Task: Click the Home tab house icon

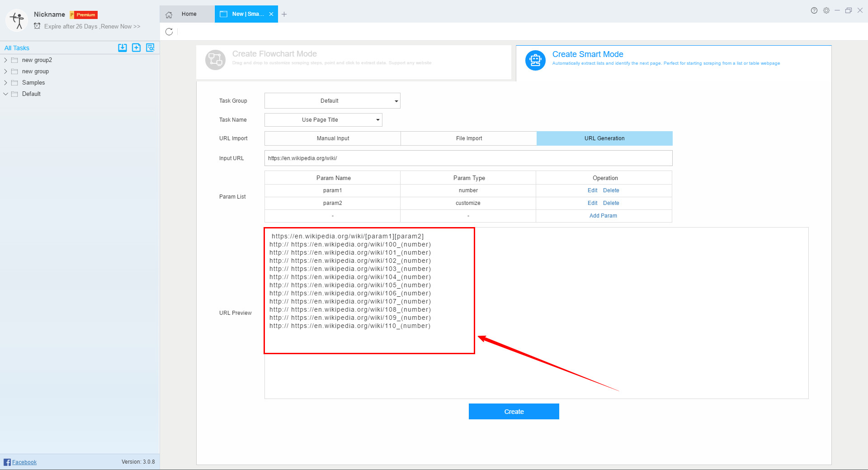Action: click(x=169, y=14)
